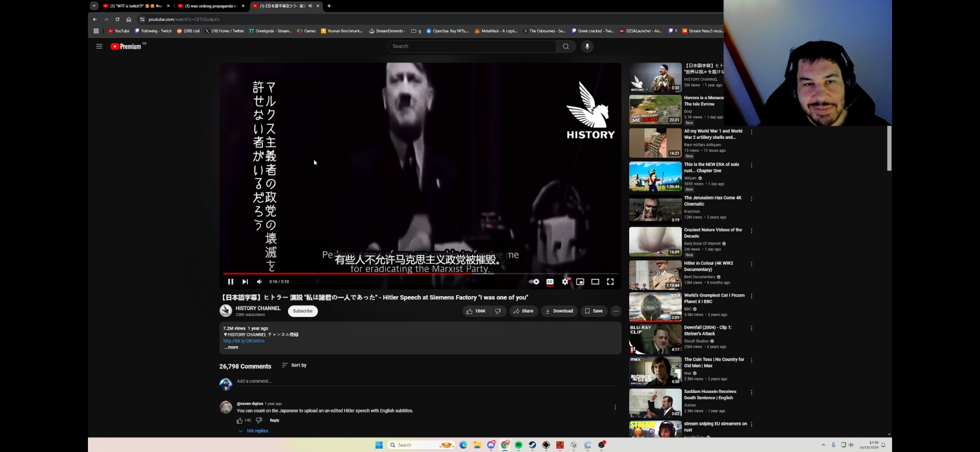Go to browser home page
Viewport: 980px width, 452px height.
click(129, 19)
